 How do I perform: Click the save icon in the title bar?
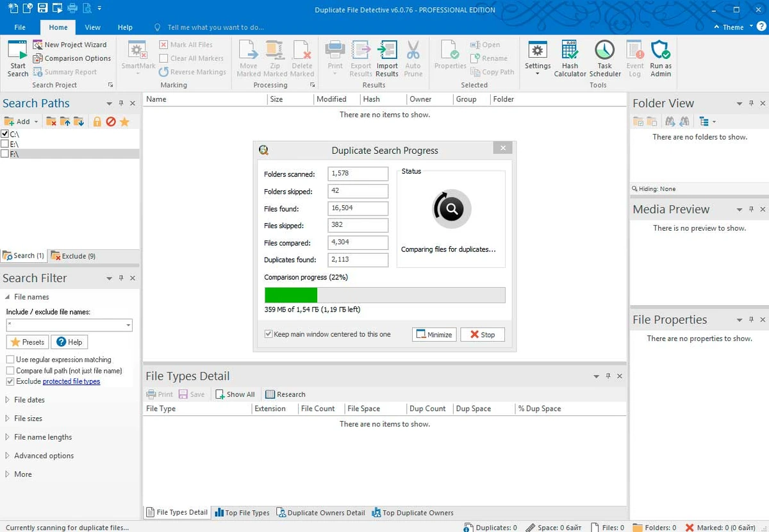tap(42, 9)
